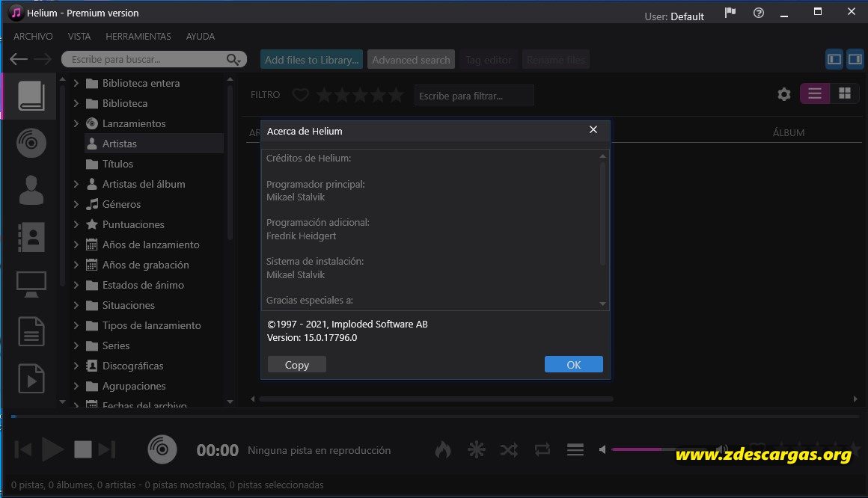Screen dimensions: 868x498
Task: Set filter rating to five stars
Action: click(x=396, y=95)
